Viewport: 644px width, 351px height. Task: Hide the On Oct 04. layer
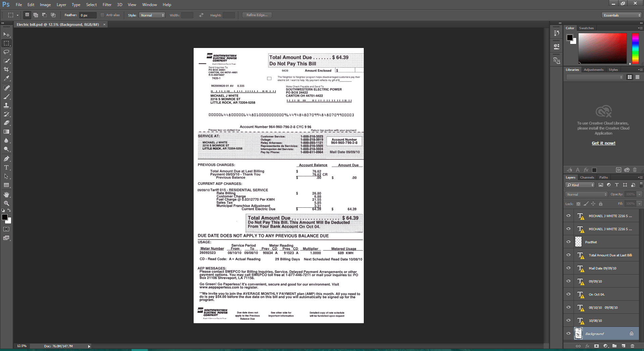568,294
